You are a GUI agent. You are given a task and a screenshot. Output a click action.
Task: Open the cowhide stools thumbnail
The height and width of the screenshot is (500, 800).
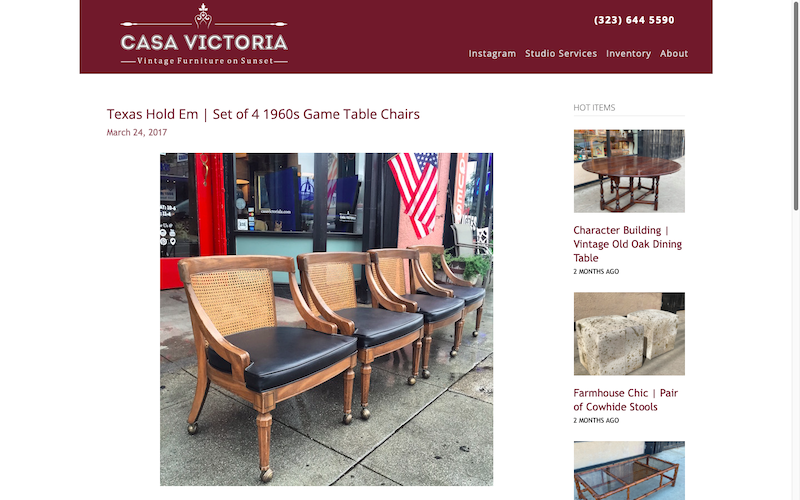click(x=629, y=334)
